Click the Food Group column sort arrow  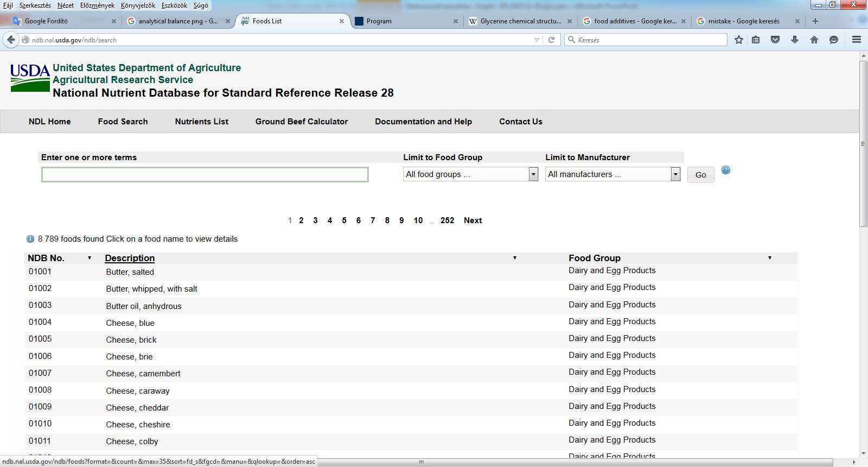click(x=770, y=258)
